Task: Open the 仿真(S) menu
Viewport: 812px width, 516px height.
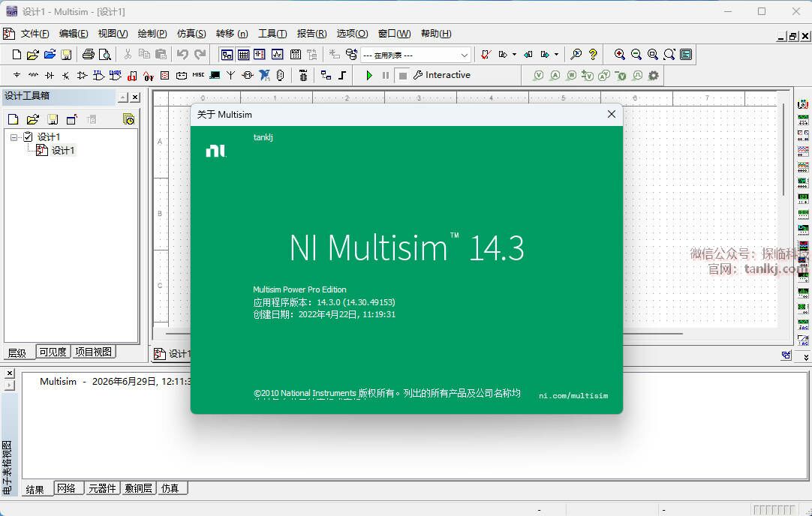Action: coord(191,34)
